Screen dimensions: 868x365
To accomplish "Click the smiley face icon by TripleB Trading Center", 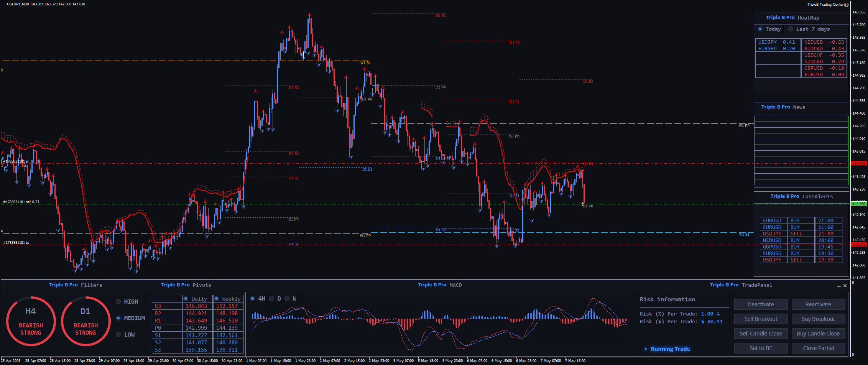I will (847, 5).
